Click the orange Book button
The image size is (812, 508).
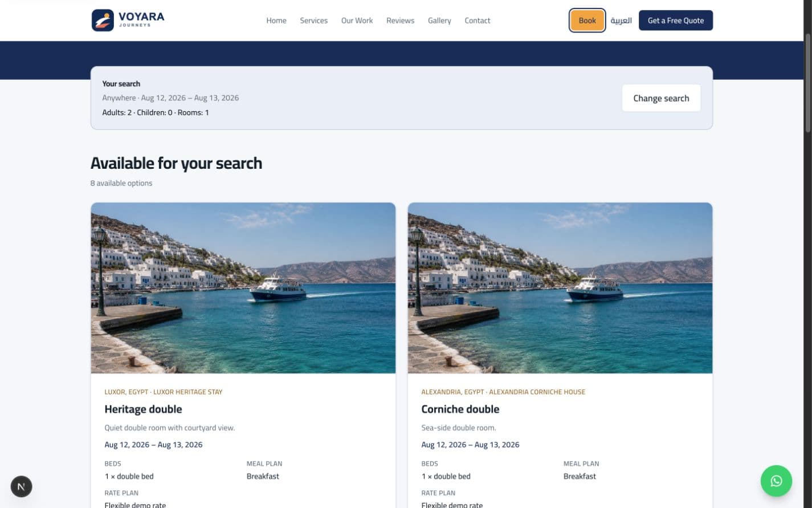tap(587, 21)
